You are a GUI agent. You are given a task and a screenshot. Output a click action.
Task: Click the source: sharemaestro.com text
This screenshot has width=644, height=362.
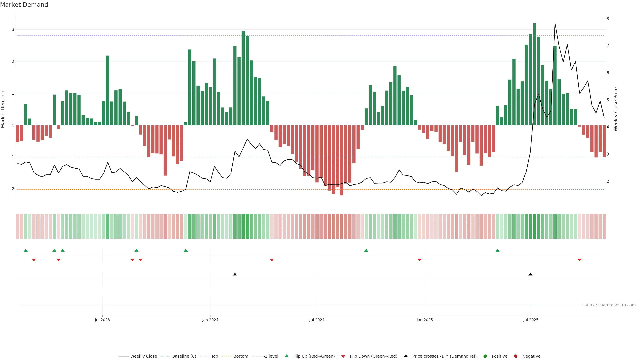(609, 305)
